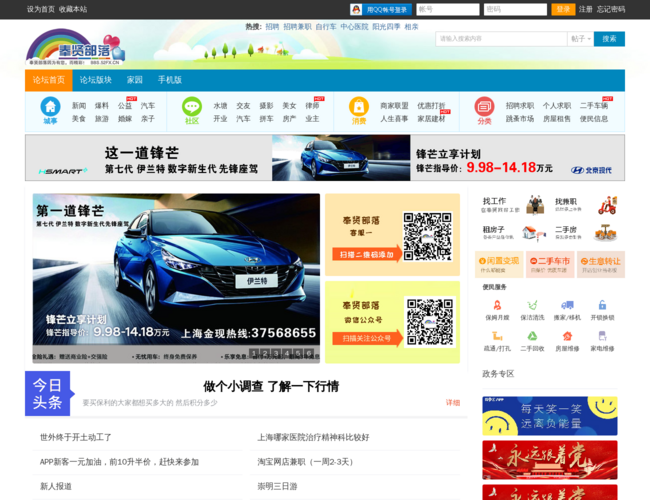Click the orange 登录 button
The image size is (650, 500).
coord(563,9)
